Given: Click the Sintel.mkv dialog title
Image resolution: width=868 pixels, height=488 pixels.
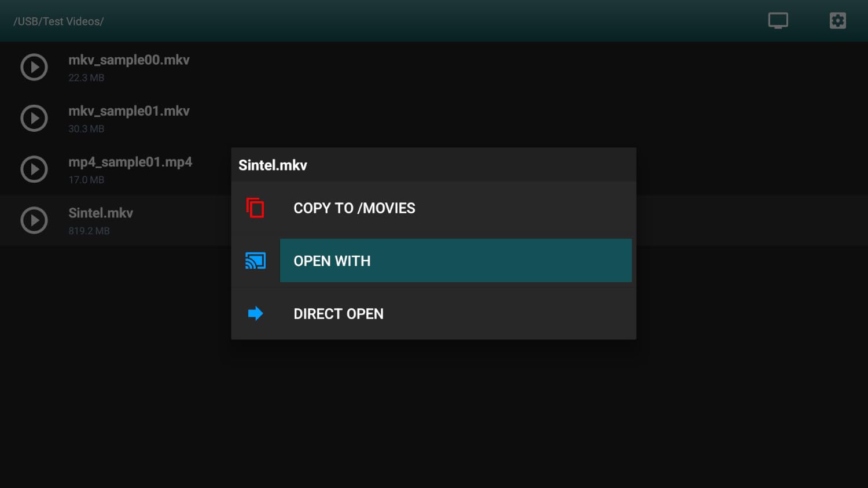Looking at the screenshot, I should click(273, 165).
